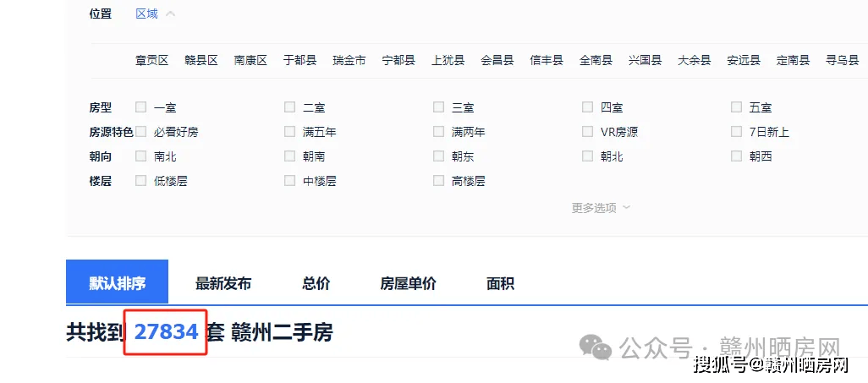Check the 一室 room type box
868x383 pixels.
coord(141,107)
